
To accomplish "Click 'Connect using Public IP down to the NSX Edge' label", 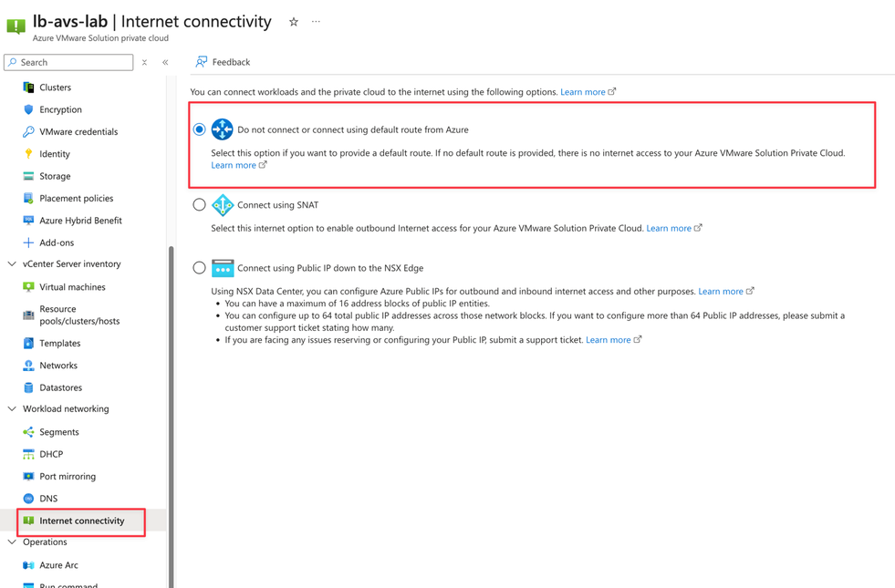I will pyautogui.click(x=330, y=268).
